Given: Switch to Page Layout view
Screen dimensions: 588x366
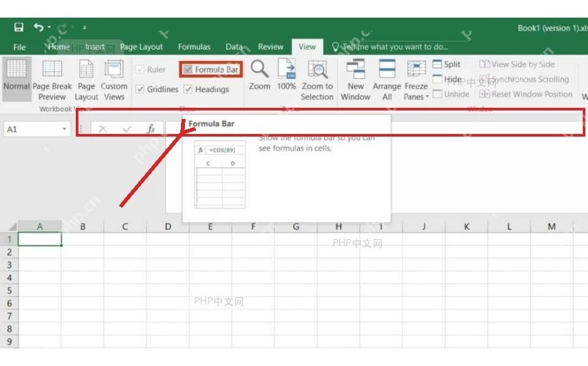Looking at the screenshot, I should (x=86, y=80).
